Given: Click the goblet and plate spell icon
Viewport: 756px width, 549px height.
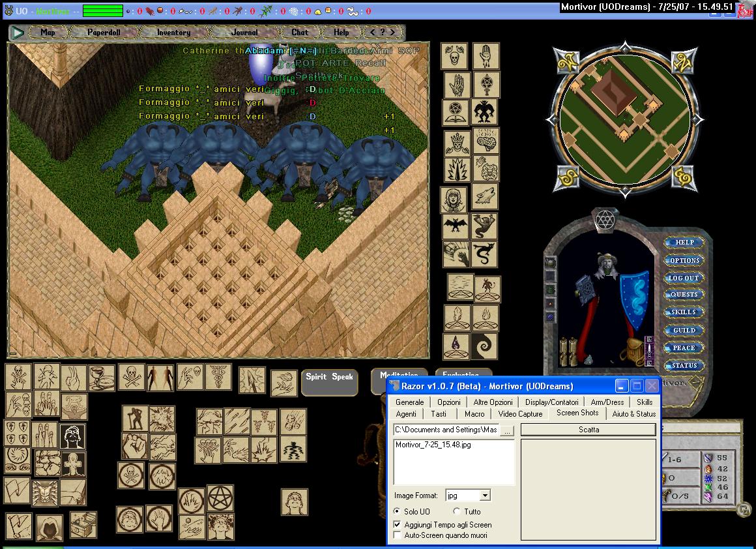Looking at the screenshot, I should (x=102, y=378).
